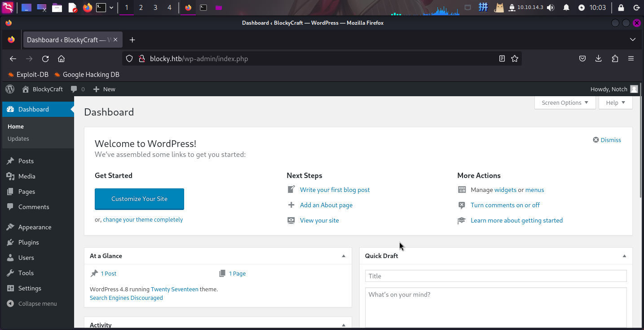The height and width of the screenshot is (330, 644).
Task: Bookmark this page with the star icon
Action: tap(515, 59)
